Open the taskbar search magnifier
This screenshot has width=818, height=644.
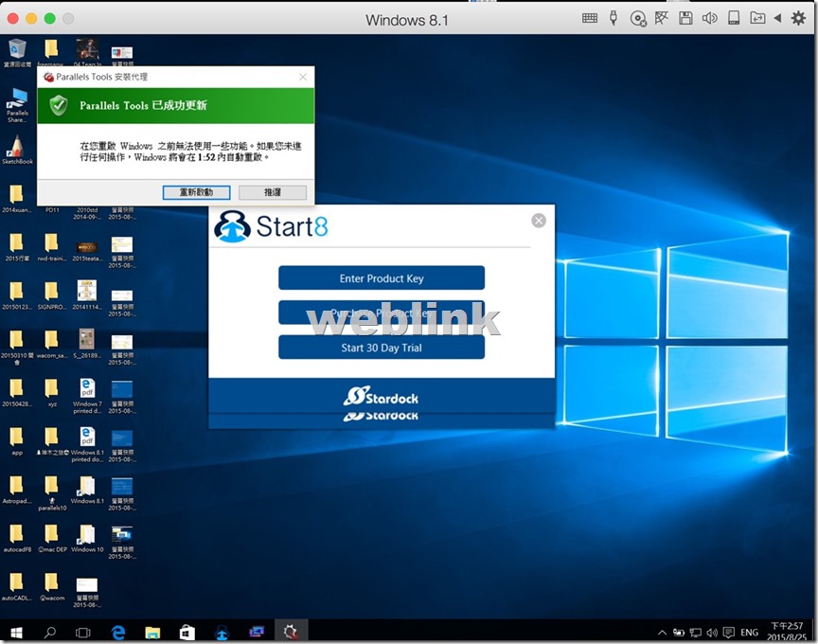pyautogui.click(x=50, y=632)
